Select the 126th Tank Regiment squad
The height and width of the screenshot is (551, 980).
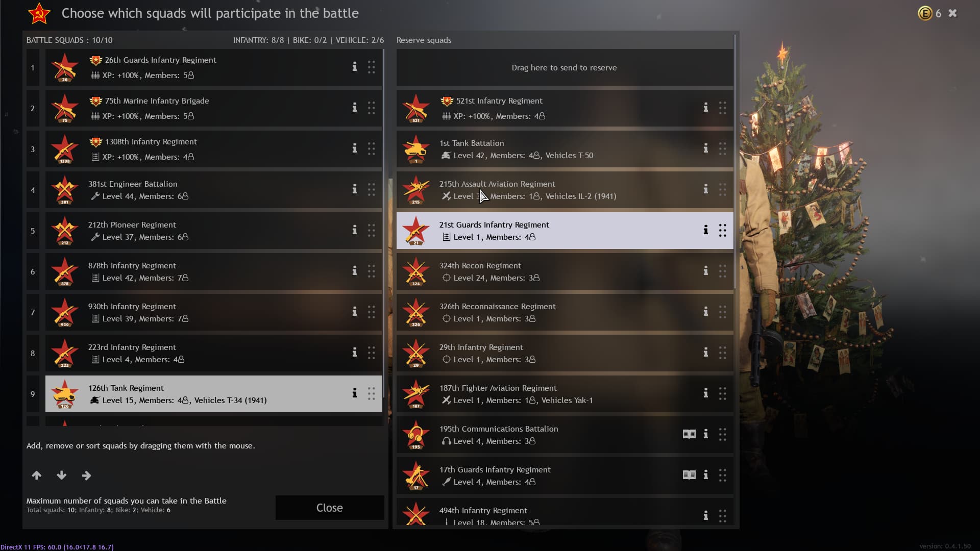click(214, 394)
